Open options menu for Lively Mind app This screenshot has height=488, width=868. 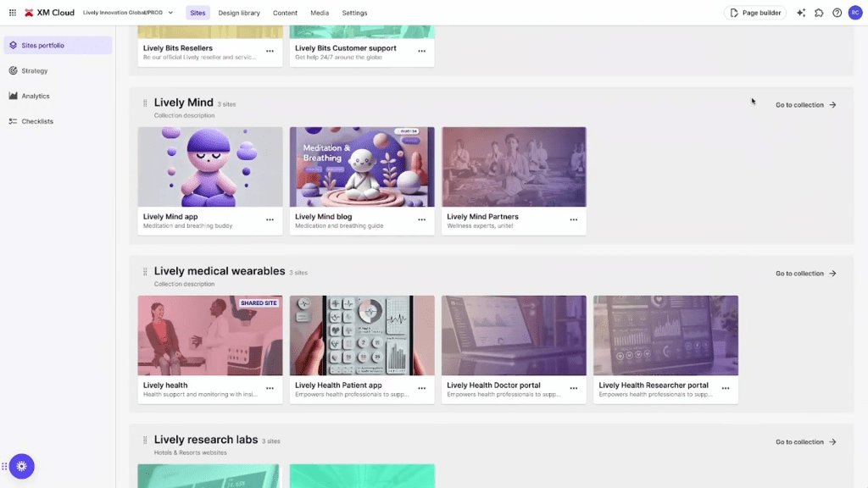pos(270,219)
